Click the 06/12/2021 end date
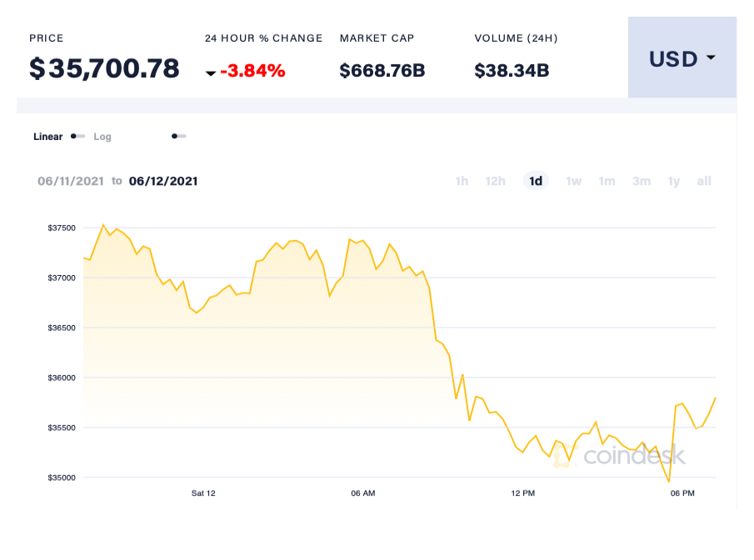Screen dimensions: 754x560 point(163,181)
